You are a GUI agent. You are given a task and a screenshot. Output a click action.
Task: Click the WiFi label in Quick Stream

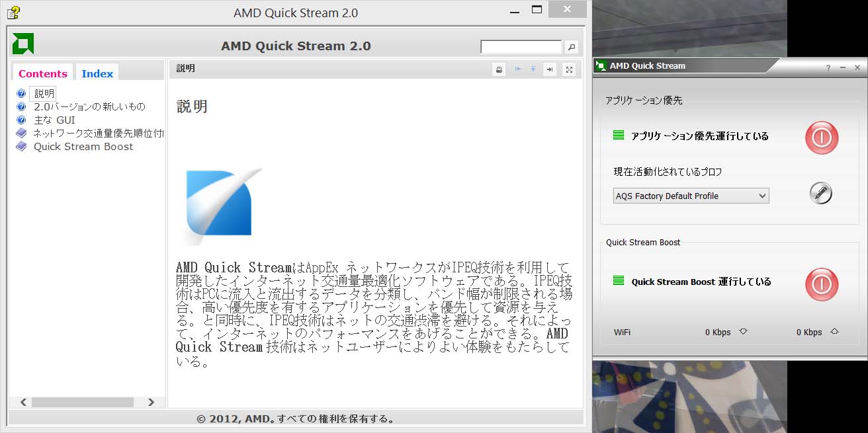(622, 332)
